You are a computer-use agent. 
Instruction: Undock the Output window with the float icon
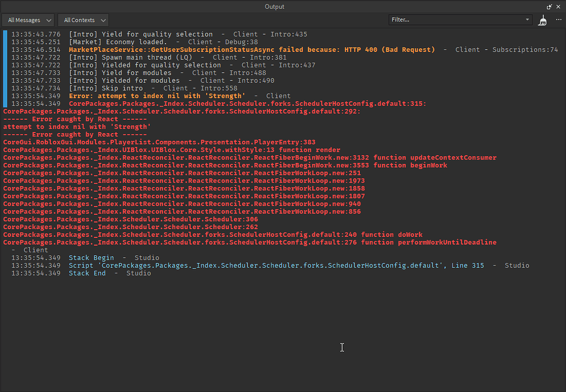[x=548, y=6]
